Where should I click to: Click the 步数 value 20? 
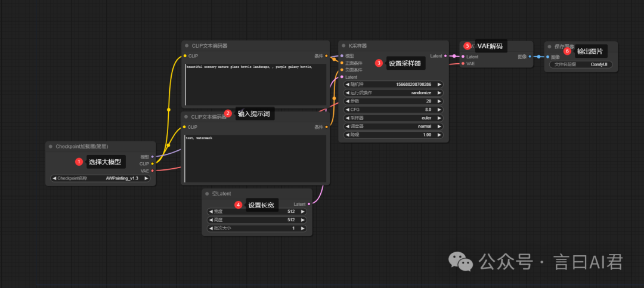(428, 101)
